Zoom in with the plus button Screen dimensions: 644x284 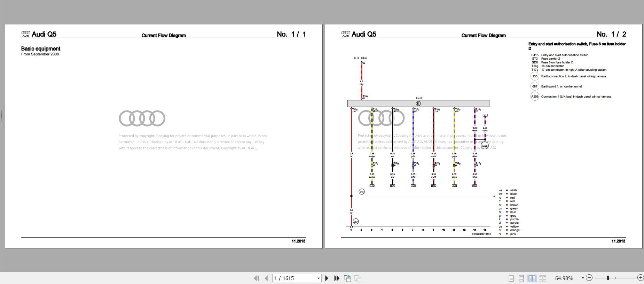click(641, 278)
